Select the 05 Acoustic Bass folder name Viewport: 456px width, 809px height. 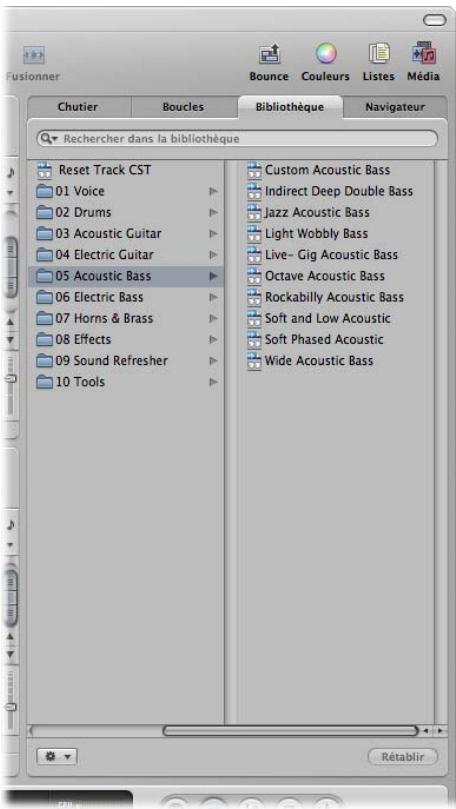(103, 276)
